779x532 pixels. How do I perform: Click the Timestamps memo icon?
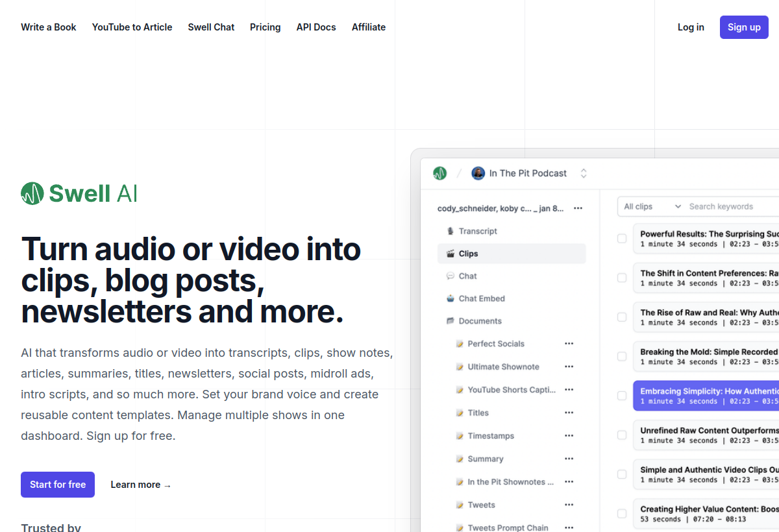pos(460,436)
